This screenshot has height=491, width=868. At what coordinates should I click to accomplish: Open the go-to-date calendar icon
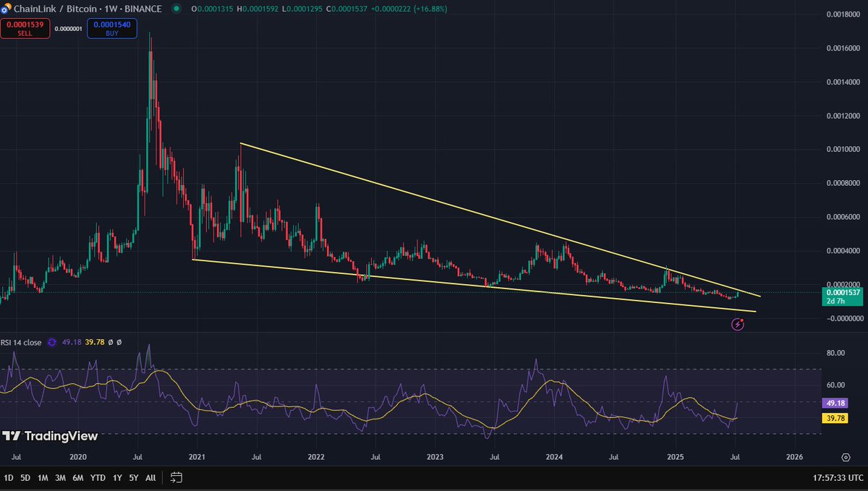(x=176, y=477)
